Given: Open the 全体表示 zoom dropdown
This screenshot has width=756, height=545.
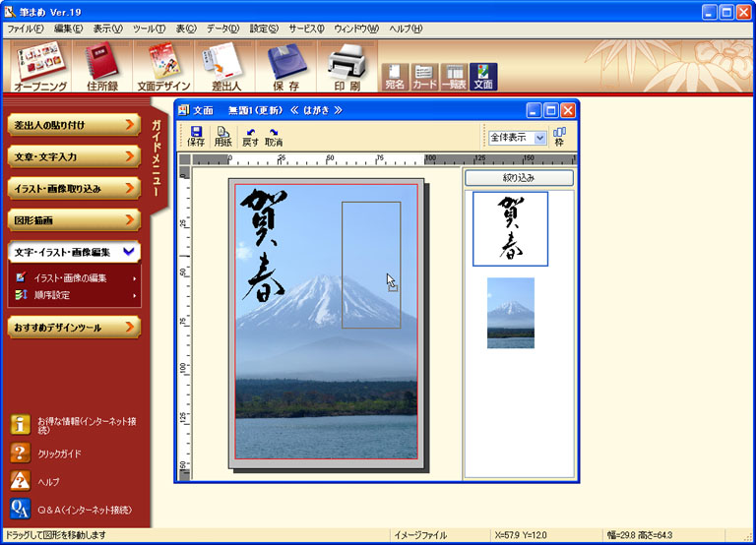Looking at the screenshot, I should 539,139.
